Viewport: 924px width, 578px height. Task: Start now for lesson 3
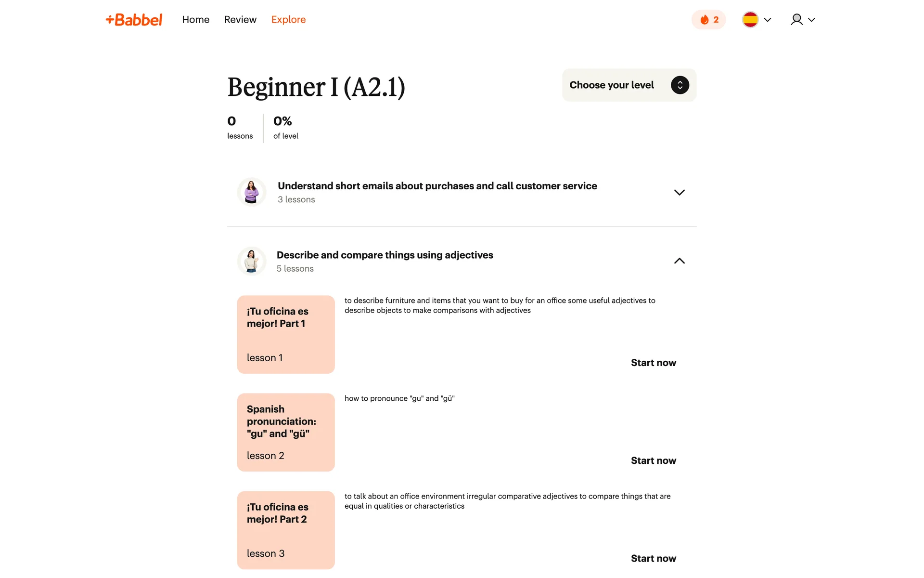(x=653, y=558)
